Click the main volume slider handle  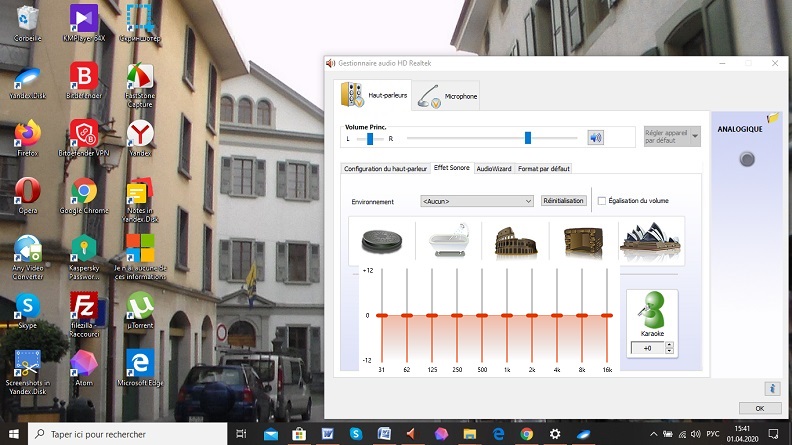(528, 138)
